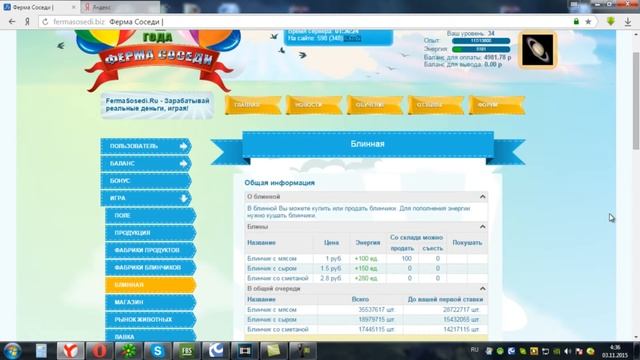Open the НОВОСТИ yellow menu button
Viewport: 640px width, 360px height.
point(313,105)
